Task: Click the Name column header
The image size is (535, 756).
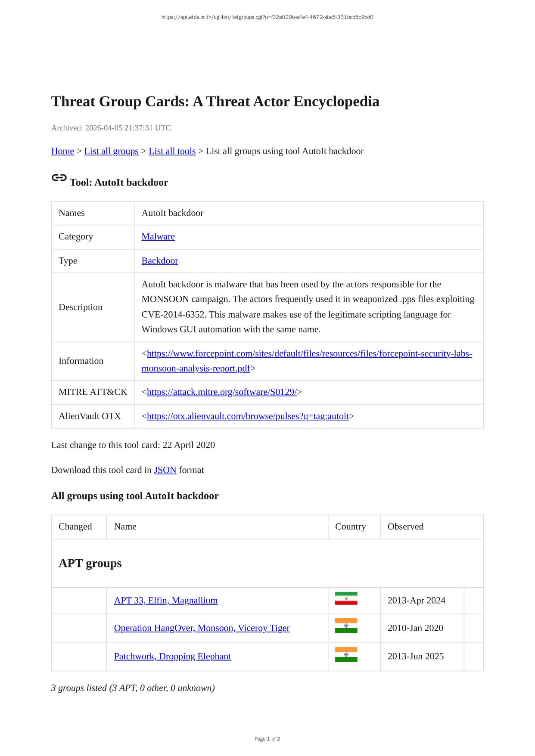Action: (x=125, y=527)
